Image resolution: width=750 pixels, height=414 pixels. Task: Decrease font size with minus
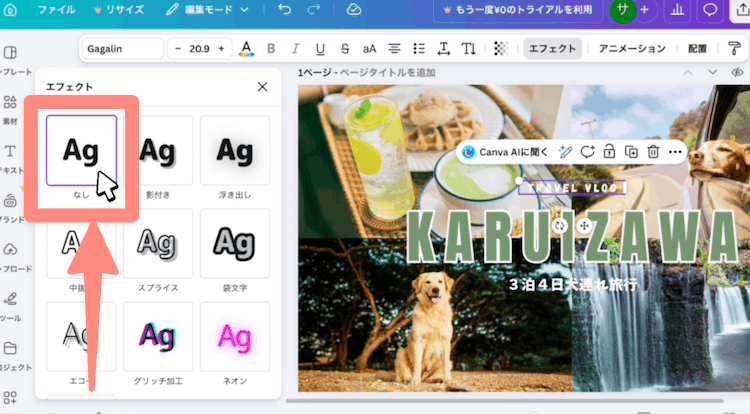coord(178,49)
